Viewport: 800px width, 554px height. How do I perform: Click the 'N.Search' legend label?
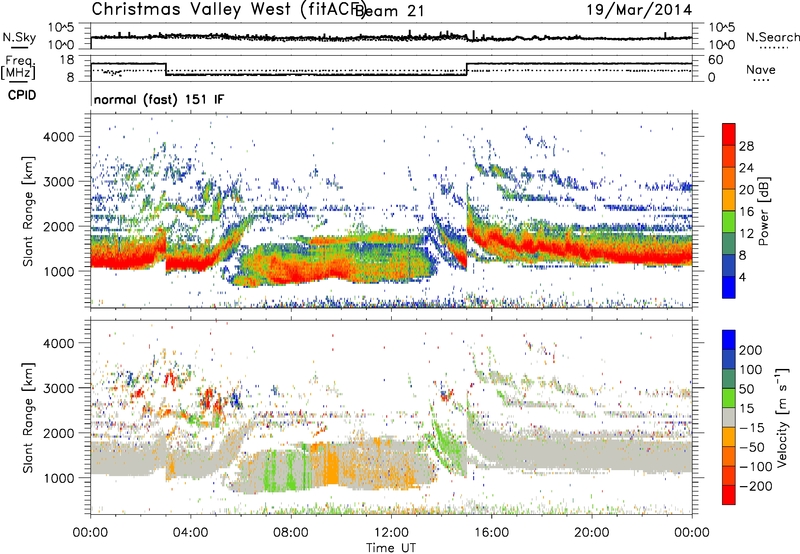point(772,37)
